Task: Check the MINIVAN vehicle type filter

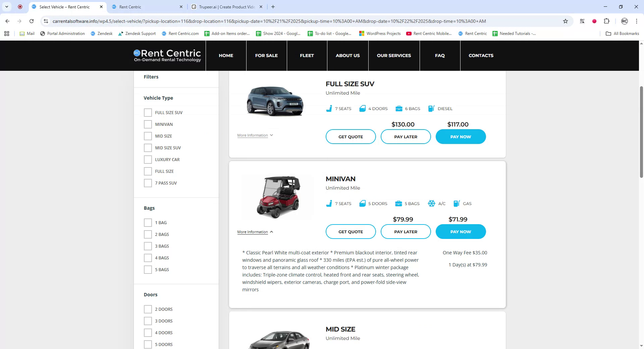Action: coord(148,124)
